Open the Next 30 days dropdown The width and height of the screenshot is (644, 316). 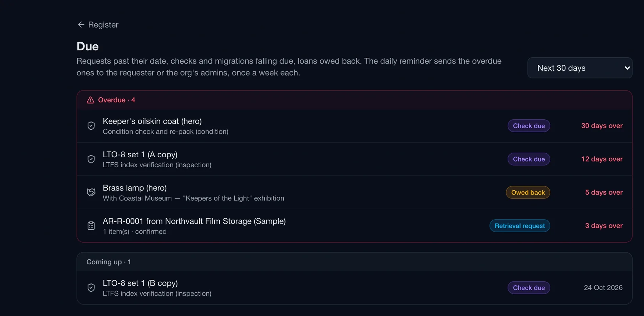(x=580, y=68)
